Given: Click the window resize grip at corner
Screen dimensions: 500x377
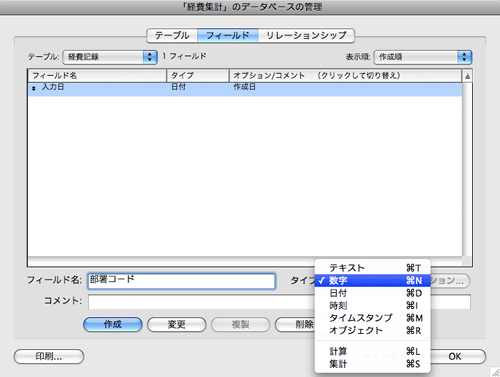Looking at the screenshot, I should 495,372.
